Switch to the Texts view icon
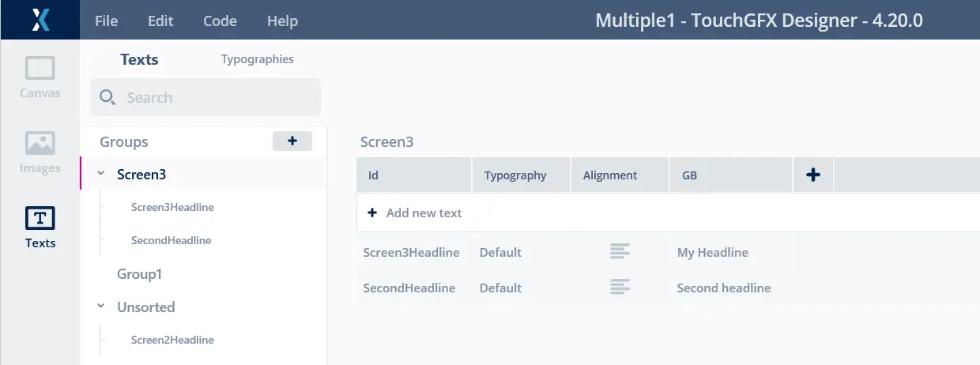Screen dimensions: 980x365 [40, 227]
